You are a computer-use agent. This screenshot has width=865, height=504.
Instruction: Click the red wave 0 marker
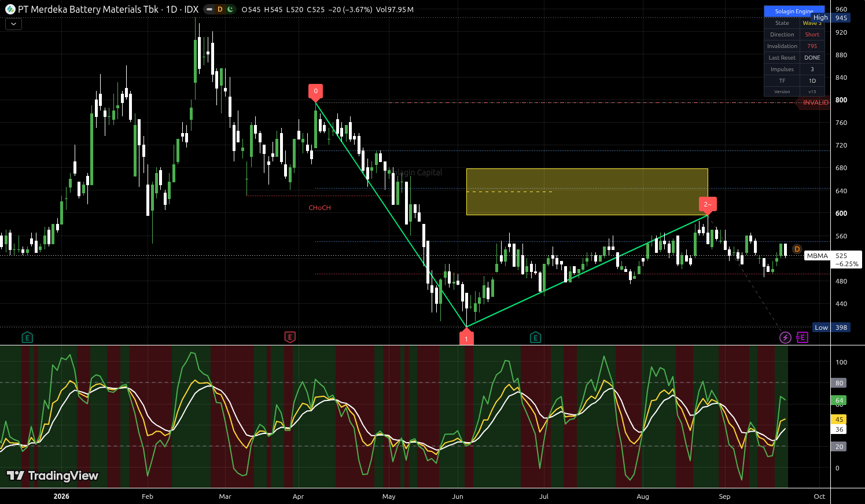[315, 91]
